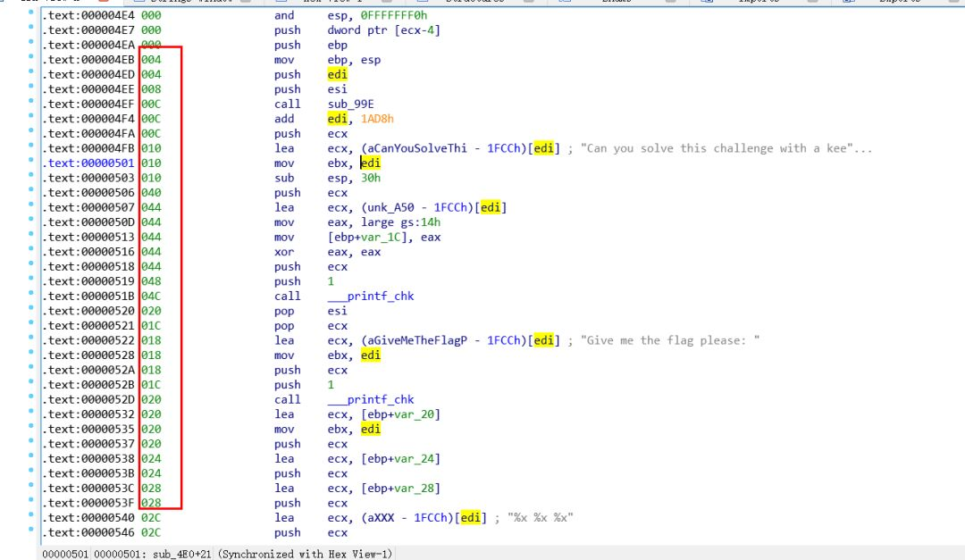
Task: Click the 'and' mnemonic at 000004E4
Action: click(x=284, y=15)
